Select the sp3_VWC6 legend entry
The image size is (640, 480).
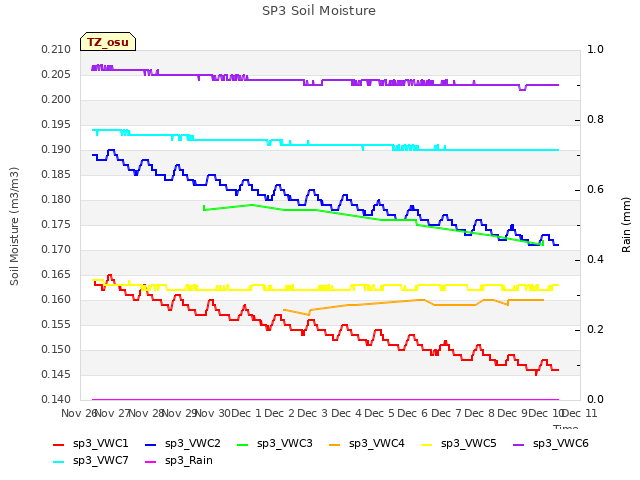click(x=551, y=444)
